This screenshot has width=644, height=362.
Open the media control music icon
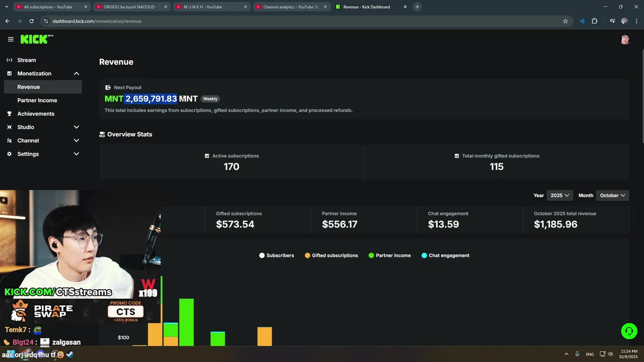pyautogui.click(x=612, y=21)
